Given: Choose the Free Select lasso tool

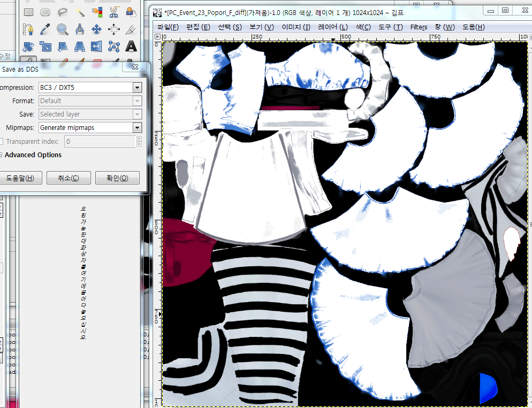Looking at the screenshot, I should point(63,12).
